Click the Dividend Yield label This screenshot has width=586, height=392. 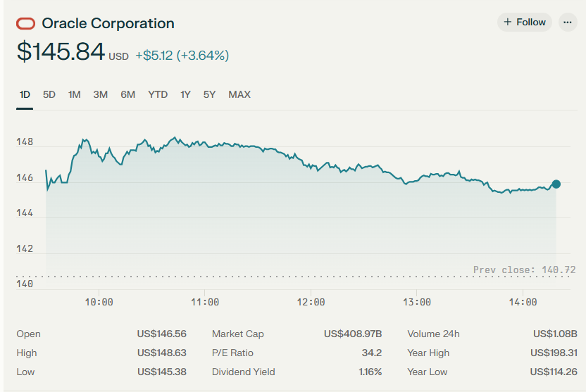243,372
